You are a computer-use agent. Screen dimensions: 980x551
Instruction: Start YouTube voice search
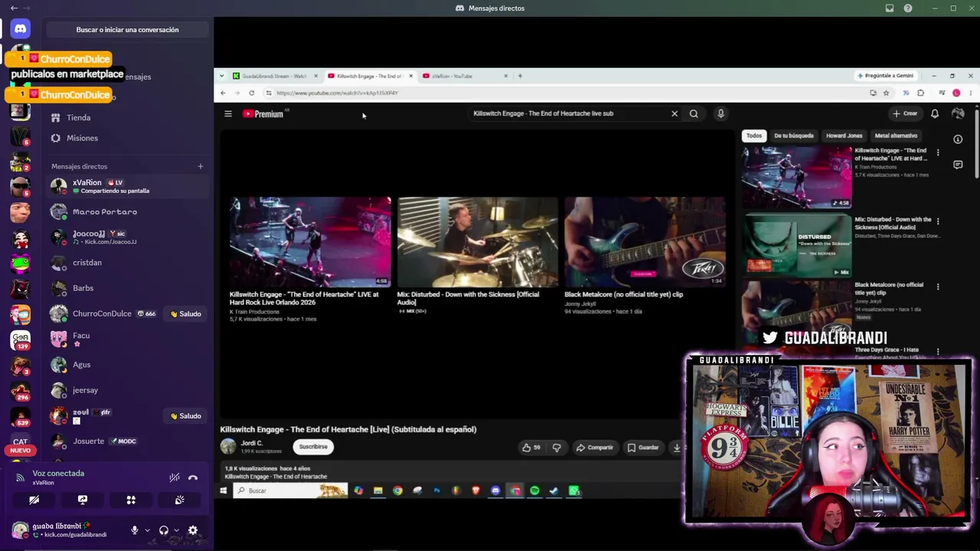[x=720, y=113]
